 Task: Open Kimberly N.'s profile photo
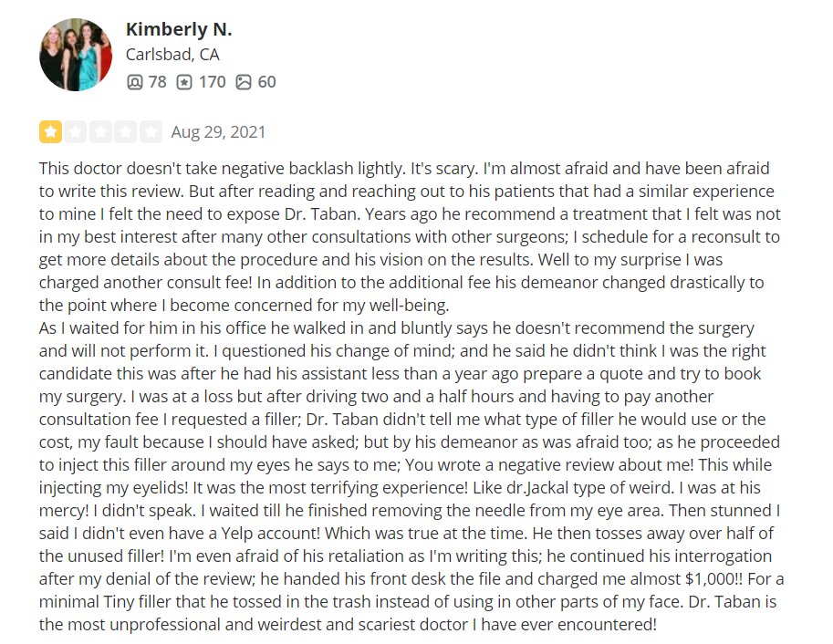[x=76, y=55]
